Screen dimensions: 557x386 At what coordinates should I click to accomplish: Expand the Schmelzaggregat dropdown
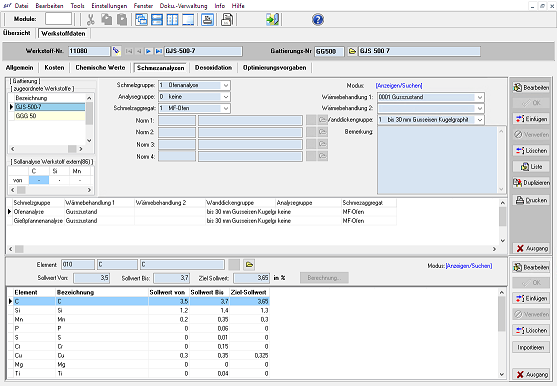(226, 108)
